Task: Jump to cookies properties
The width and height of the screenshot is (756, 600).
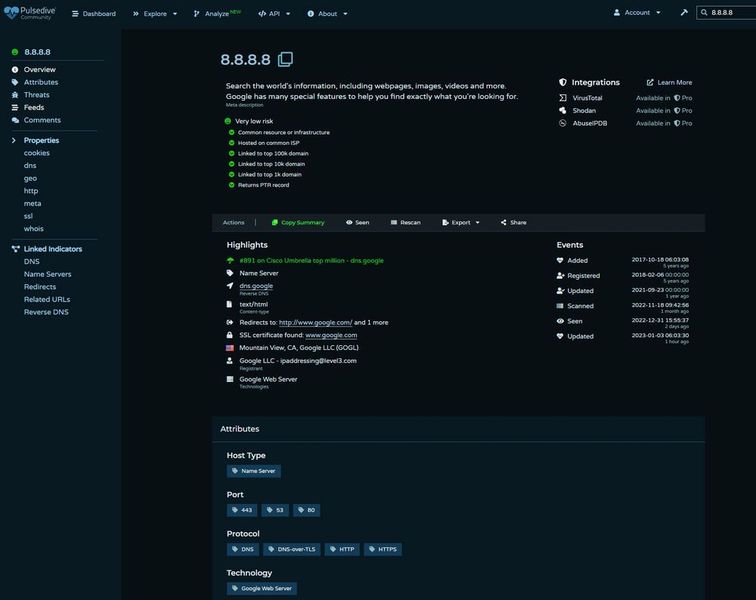Action: [x=37, y=153]
